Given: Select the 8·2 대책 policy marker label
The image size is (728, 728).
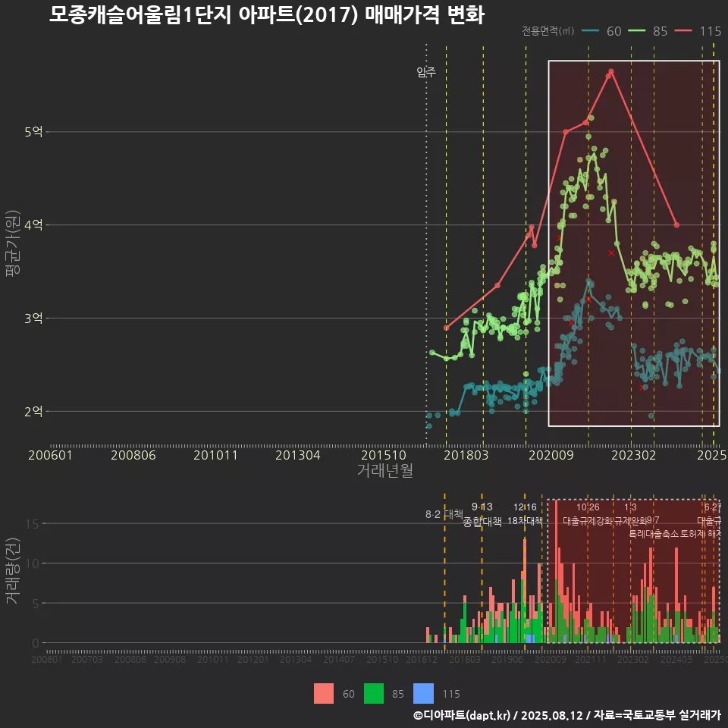Looking at the screenshot, I should pos(444,514).
